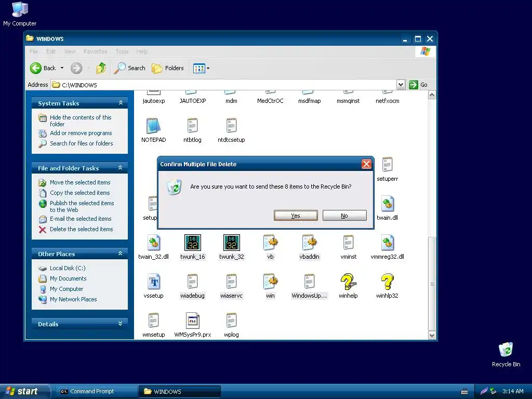This screenshot has width=532, height=399.
Task: Open the Address bar dropdown arrow
Action: pos(401,85)
